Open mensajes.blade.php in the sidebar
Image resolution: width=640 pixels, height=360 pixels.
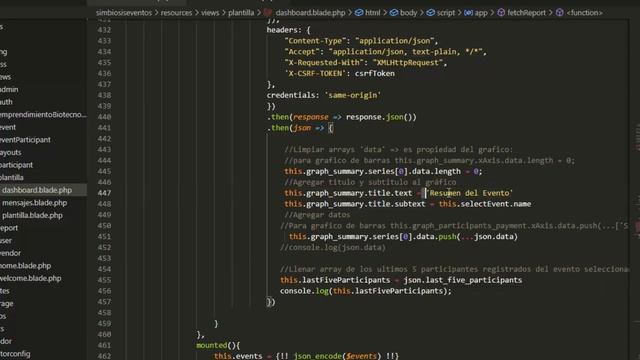34,203
